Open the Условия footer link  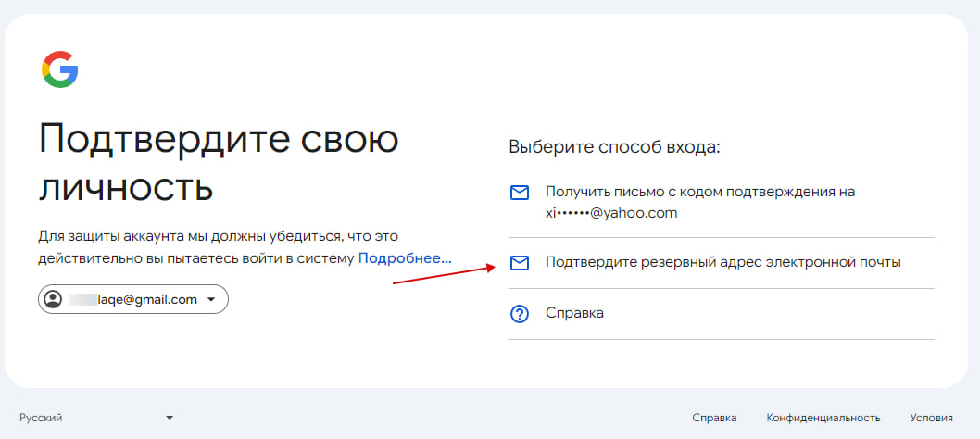point(931,418)
